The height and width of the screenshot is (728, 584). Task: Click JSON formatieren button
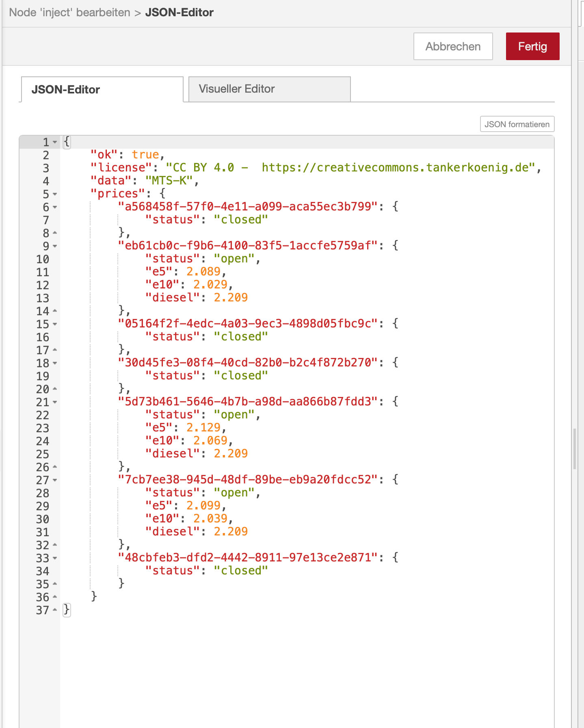pos(517,124)
